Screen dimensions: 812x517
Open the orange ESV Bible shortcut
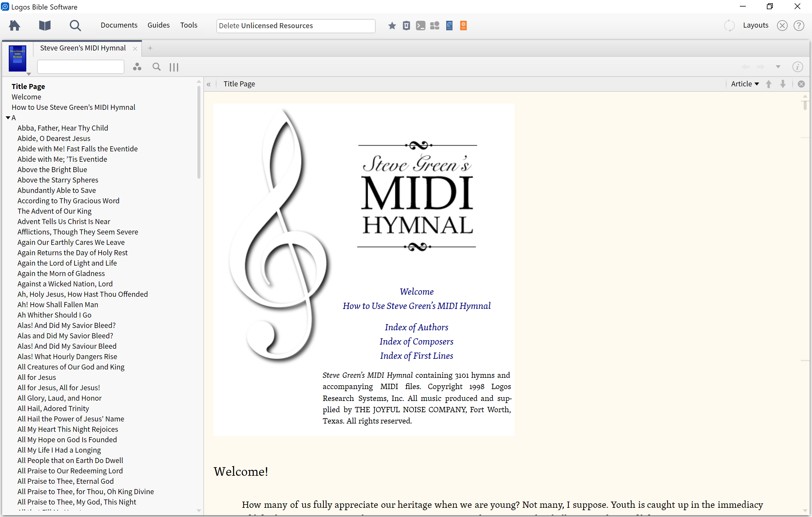point(463,26)
